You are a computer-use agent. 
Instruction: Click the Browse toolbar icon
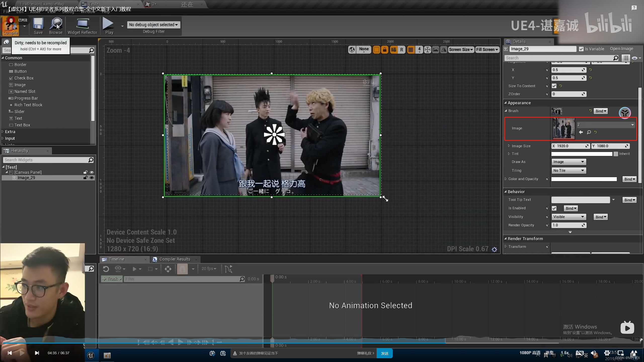(56, 26)
